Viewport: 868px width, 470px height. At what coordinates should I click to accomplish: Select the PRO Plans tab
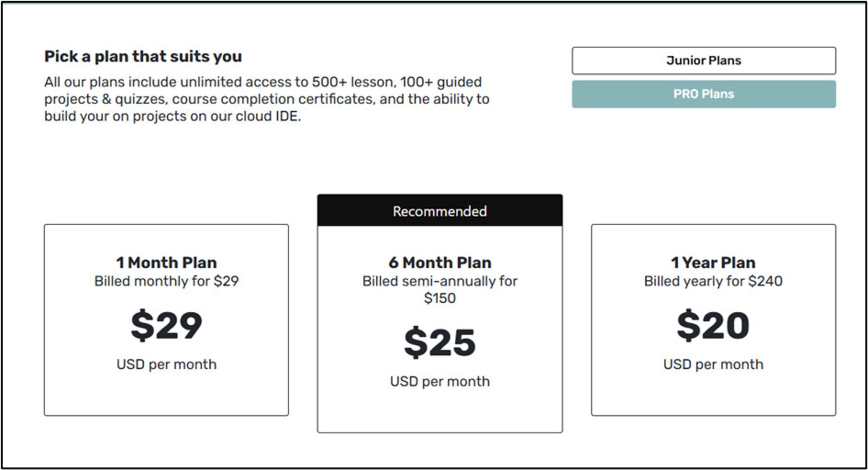click(x=704, y=94)
